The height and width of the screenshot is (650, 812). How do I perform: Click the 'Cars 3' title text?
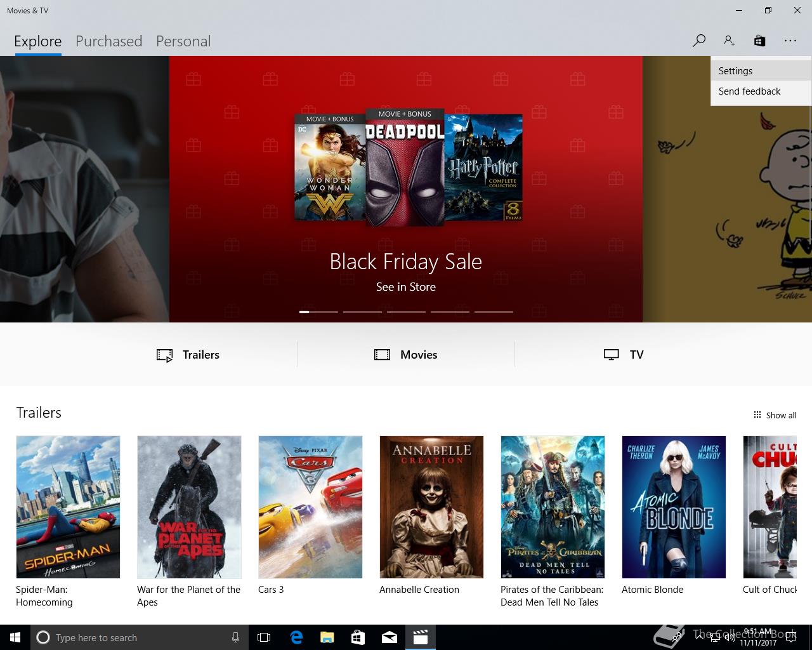coord(271,590)
